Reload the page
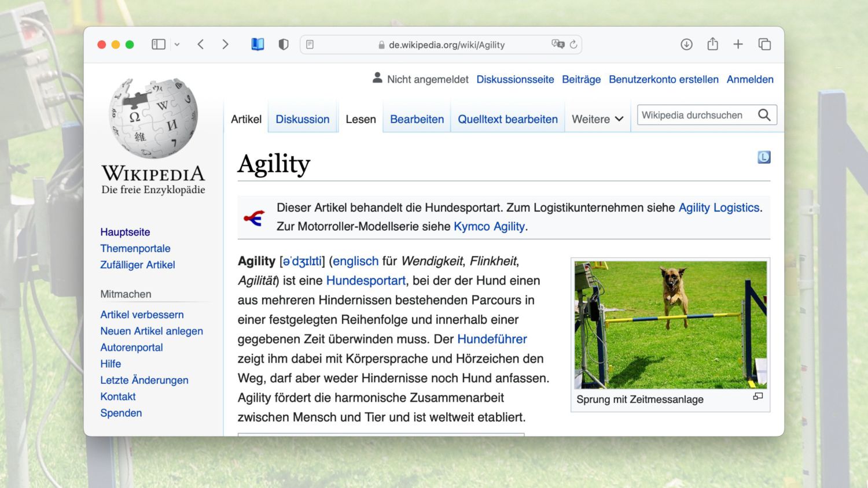This screenshot has height=488, width=868. 573,44
